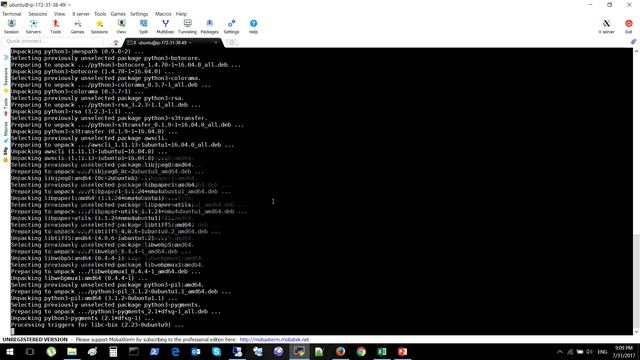Close the ubuntu session tab
This screenshot has height=360, width=640.
click(x=216, y=42)
